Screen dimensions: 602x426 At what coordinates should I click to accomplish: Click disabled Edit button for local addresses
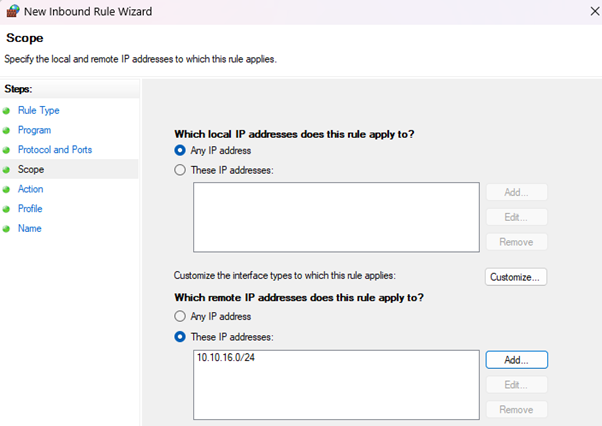click(x=516, y=217)
